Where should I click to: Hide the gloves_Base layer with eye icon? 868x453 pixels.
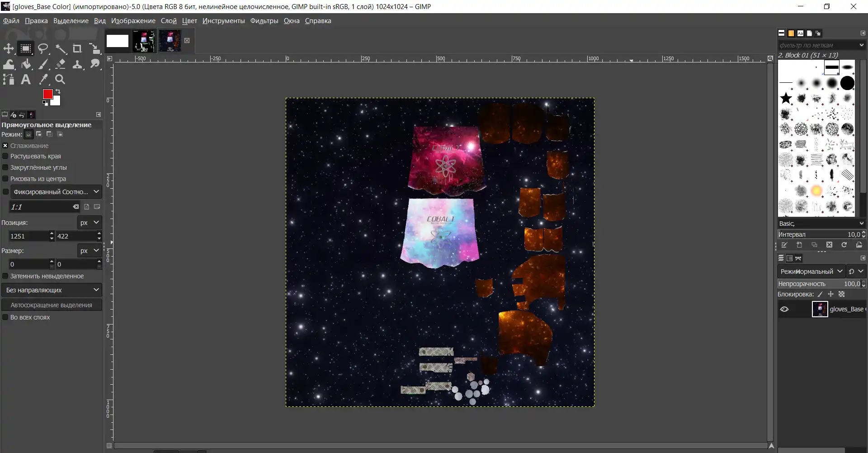point(784,310)
